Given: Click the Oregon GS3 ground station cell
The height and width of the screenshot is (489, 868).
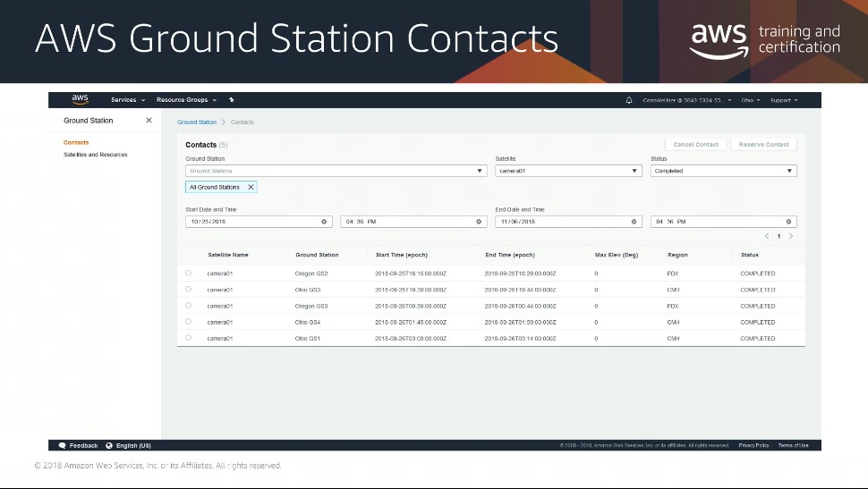Looking at the screenshot, I should (x=311, y=306).
